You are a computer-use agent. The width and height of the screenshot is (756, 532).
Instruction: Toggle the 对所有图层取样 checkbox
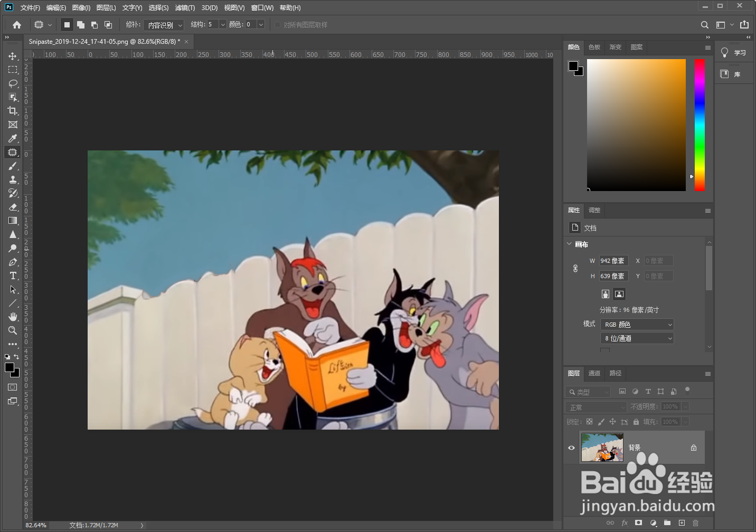tap(278, 25)
